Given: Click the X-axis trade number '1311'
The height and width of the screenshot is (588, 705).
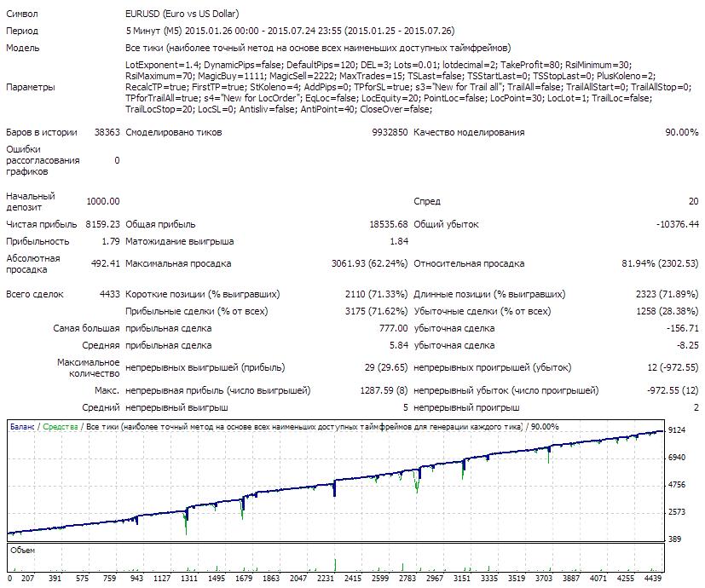Looking at the screenshot, I should 189,579.
